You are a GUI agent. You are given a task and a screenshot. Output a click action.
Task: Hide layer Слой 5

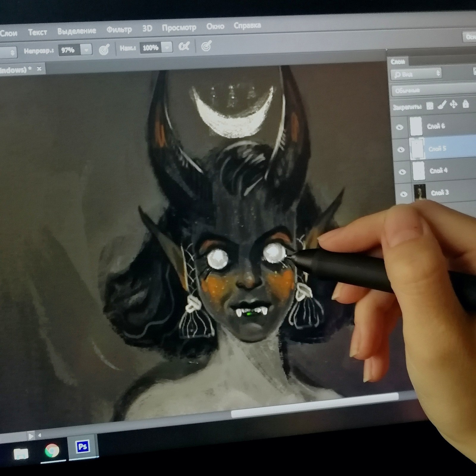(x=401, y=149)
